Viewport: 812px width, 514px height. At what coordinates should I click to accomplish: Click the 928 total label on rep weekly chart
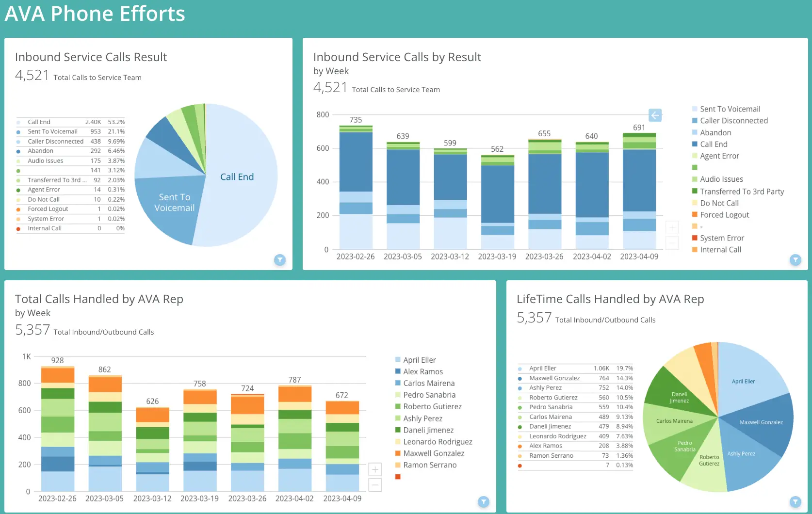click(57, 361)
